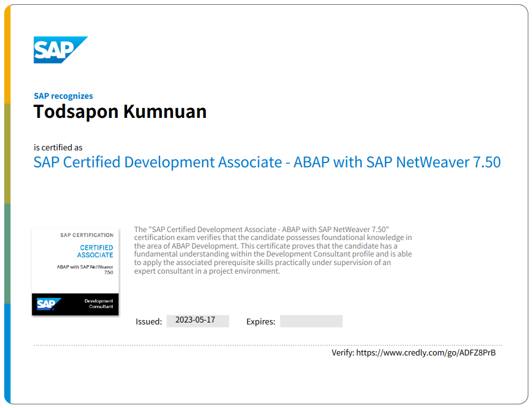The height and width of the screenshot is (408, 532).
Task: Click the "ABAP with SAP NetWeaver" badge text
Action: click(x=85, y=268)
